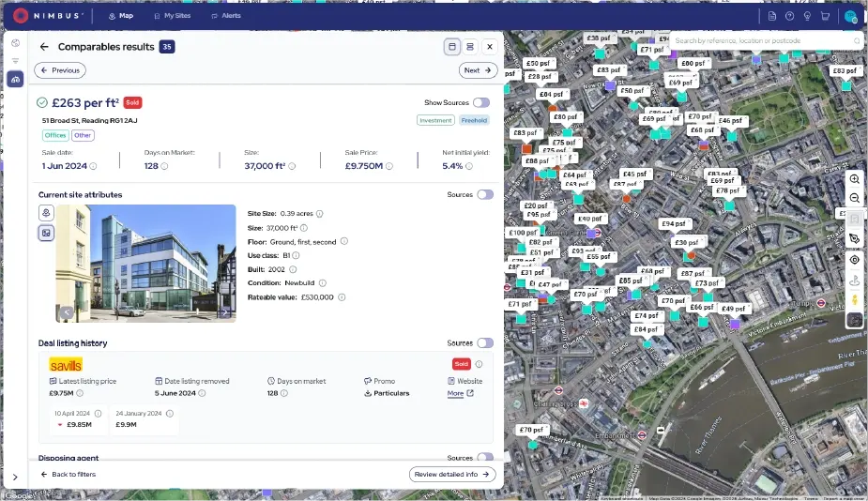Click the Street View pegman icon
Viewport: 868px width, 501px height.
click(854, 300)
